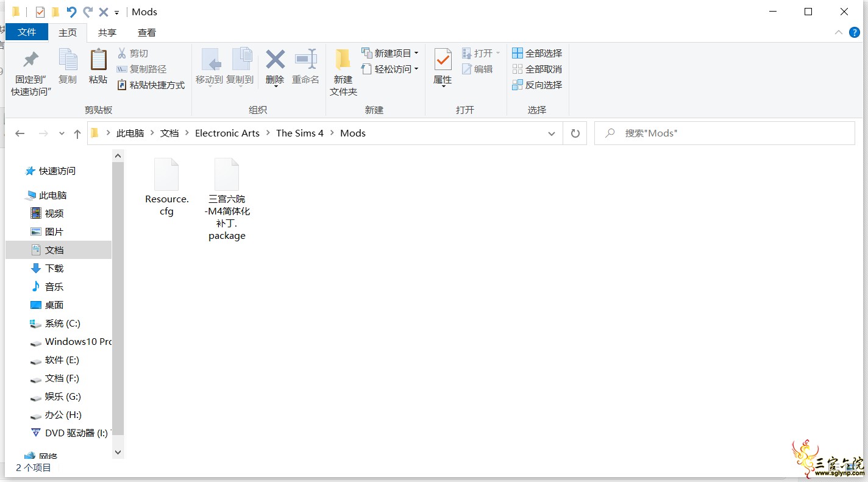The width and height of the screenshot is (868, 482).
Task: Open the Easy Access (轻松访问) dropdown
Action: click(x=390, y=69)
